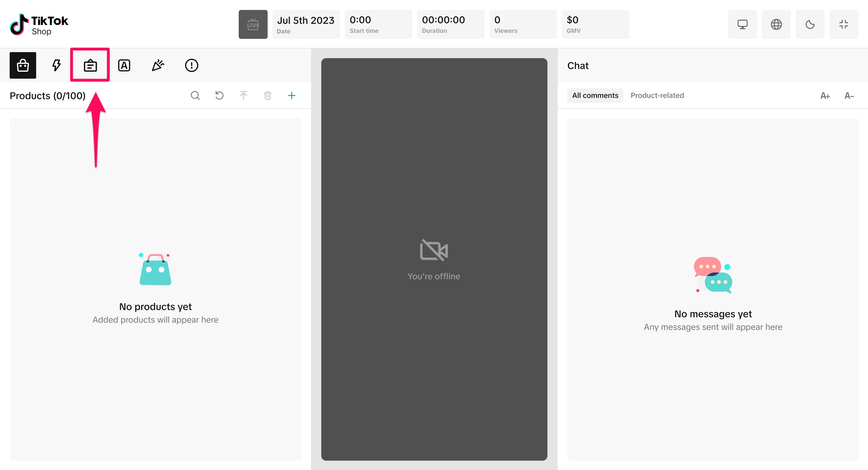The height and width of the screenshot is (470, 868).
Task: Toggle dark mode moon icon
Action: [810, 24]
